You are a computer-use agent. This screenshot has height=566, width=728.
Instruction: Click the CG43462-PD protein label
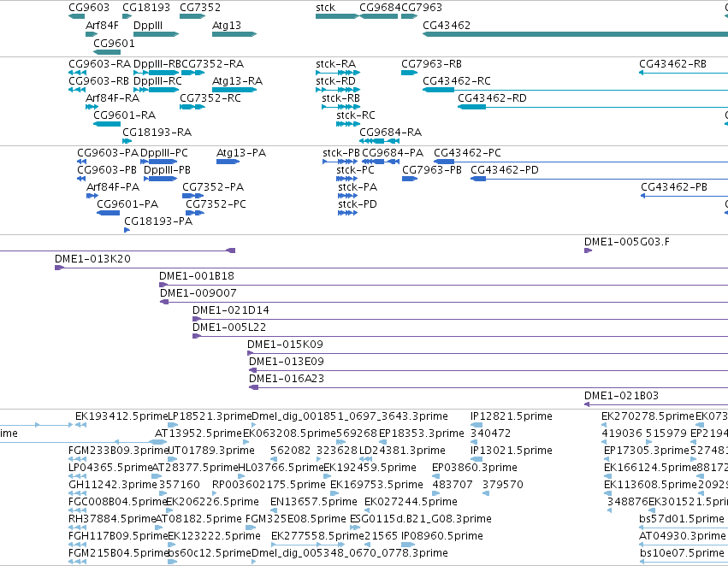(505, 170)
